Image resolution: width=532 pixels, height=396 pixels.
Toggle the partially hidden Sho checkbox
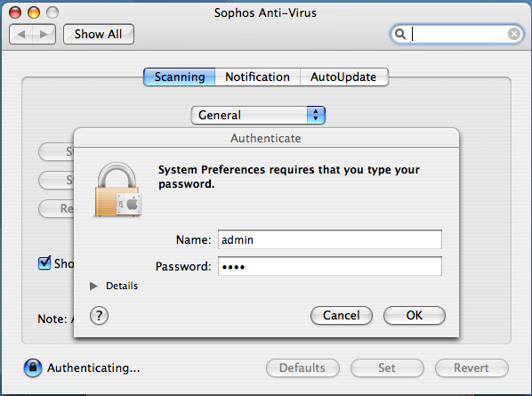tap(44, 263)
